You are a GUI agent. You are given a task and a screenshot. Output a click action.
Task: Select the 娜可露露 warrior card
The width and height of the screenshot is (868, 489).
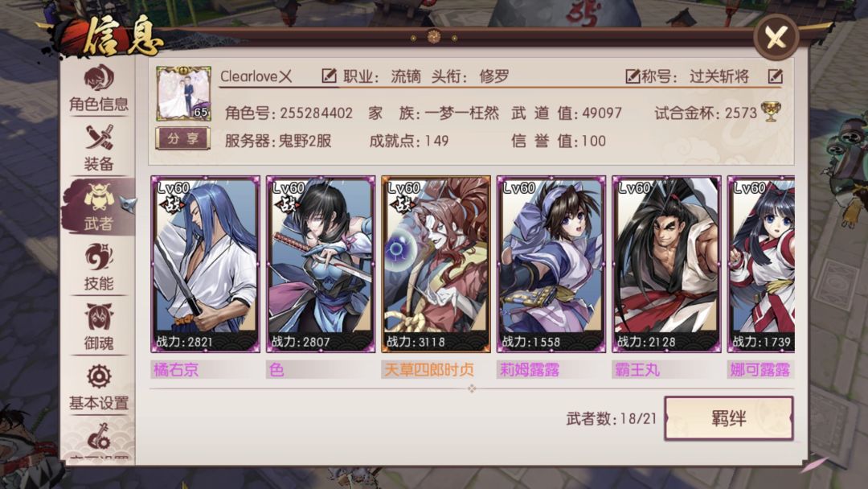(761, 264)
